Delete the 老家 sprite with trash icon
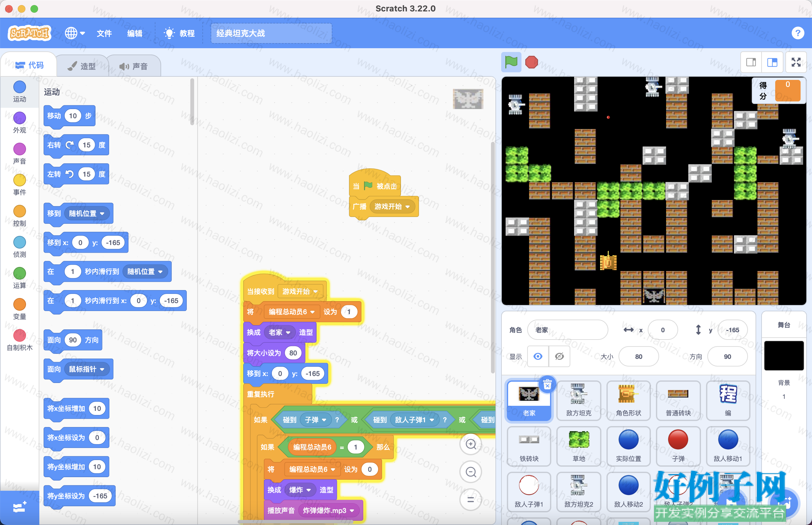Image resolution: width=812 pixels, height=525 pixels. point(547,385)
